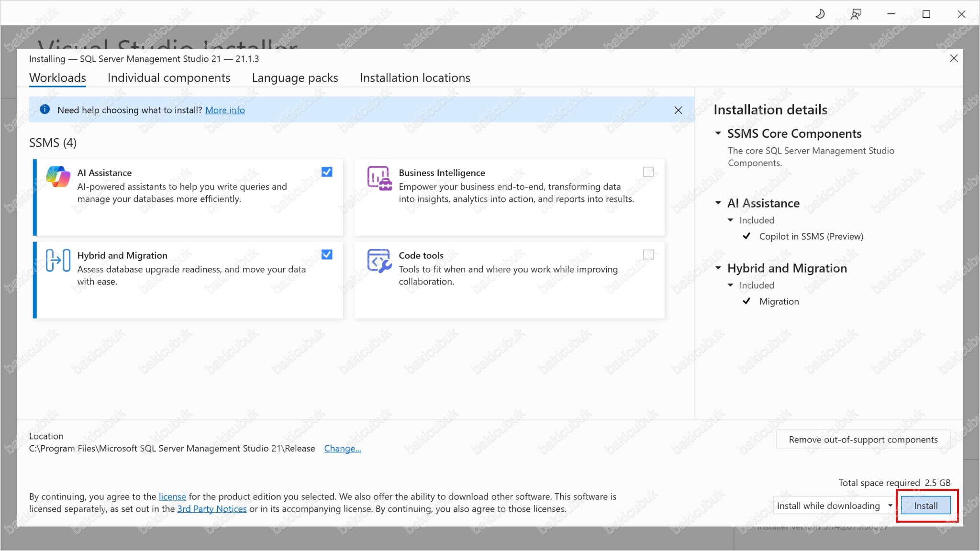Collapse the SSMS Core Components section
The image size is (980, 551).
[x=718, y=133]
